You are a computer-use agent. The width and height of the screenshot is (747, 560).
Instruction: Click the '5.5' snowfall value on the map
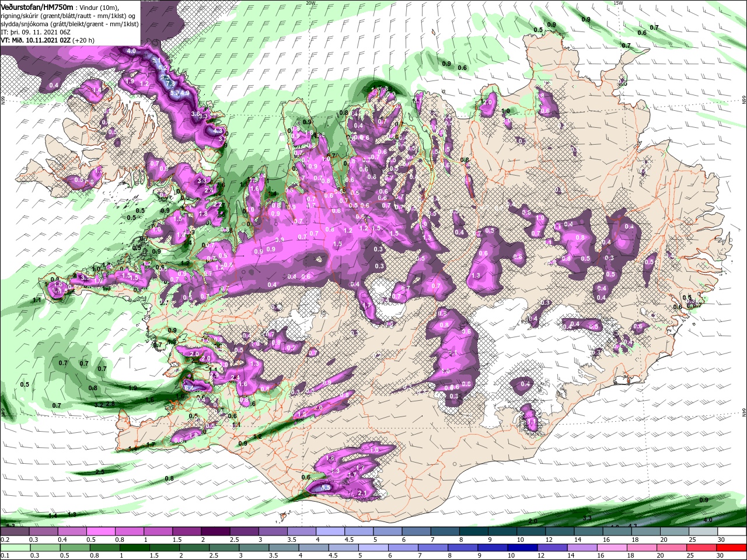tap(326, 487)
